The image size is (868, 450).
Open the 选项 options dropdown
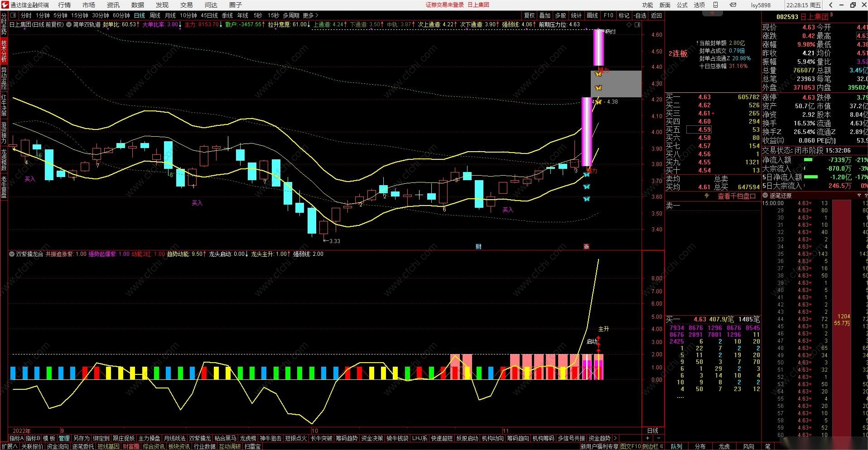click(699, 5)
